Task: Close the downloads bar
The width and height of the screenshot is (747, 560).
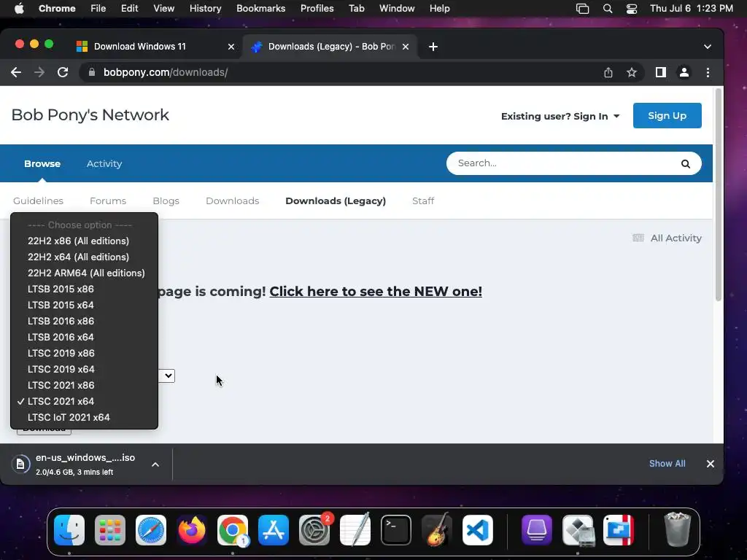Action: coord(711,464)
